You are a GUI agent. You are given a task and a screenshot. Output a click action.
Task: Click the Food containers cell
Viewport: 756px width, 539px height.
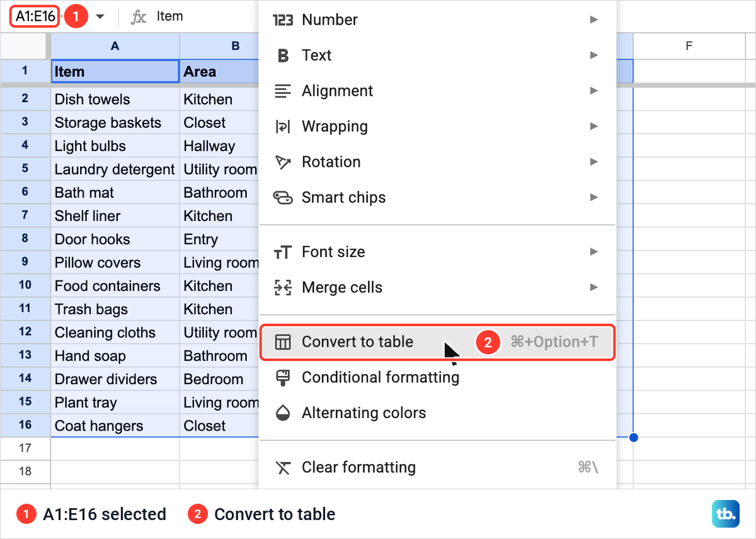coord(115,285)
